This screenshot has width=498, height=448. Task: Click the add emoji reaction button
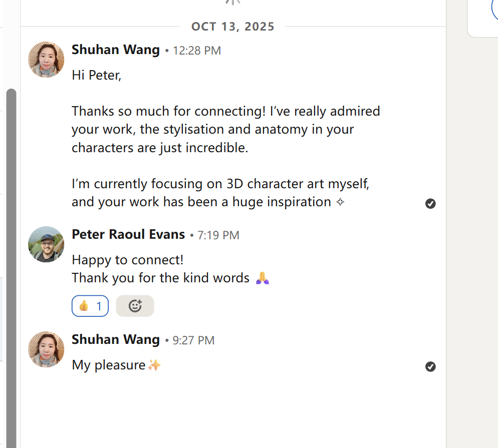pyautogui.click(x=135, y=306)
